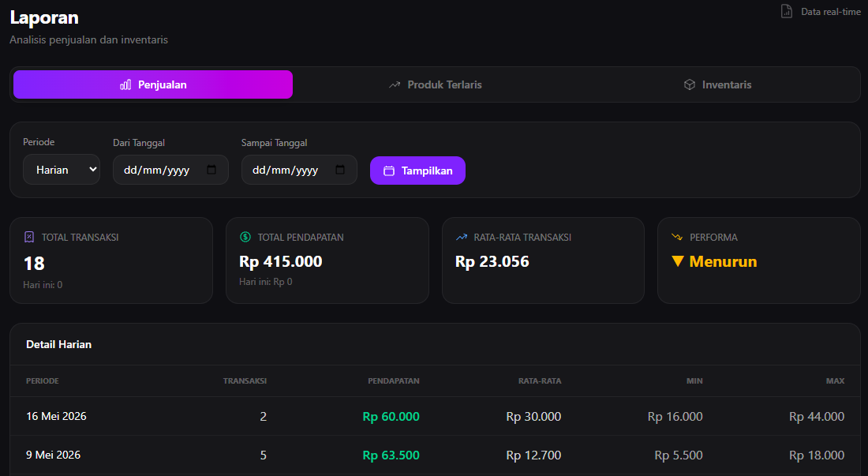This screenshot has height=476, width=868.
Task: Click the bar chart icon in Penjualan tab
Action: [125, 84]
